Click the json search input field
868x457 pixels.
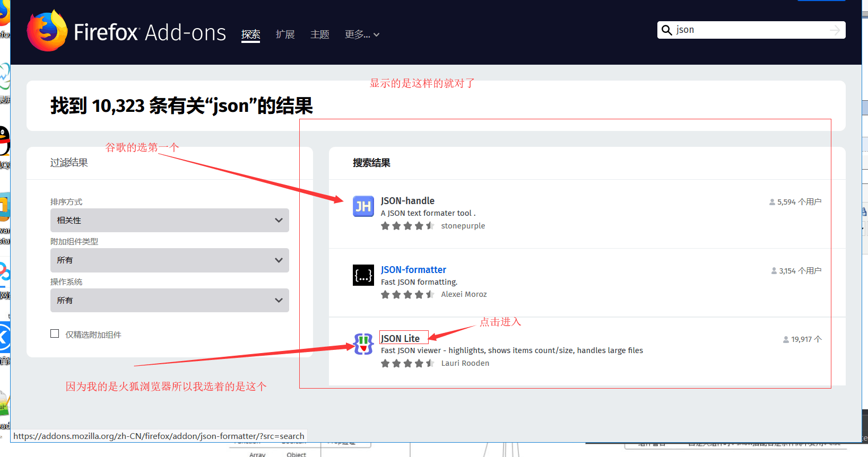pos(751,30)
